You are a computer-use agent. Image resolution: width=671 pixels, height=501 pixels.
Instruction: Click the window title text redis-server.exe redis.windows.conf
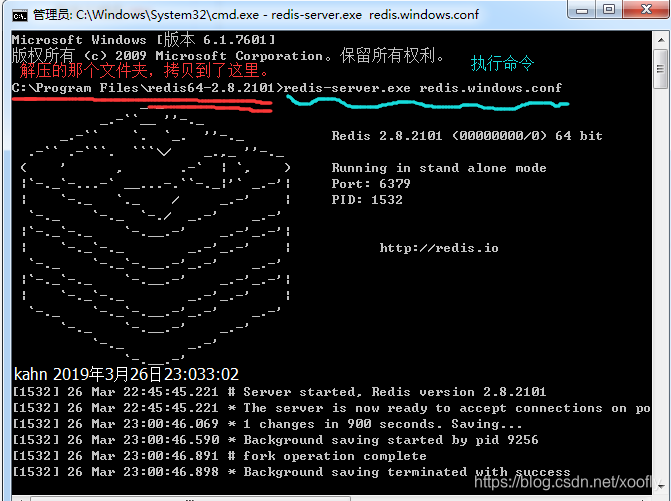(x=375, y=15)
